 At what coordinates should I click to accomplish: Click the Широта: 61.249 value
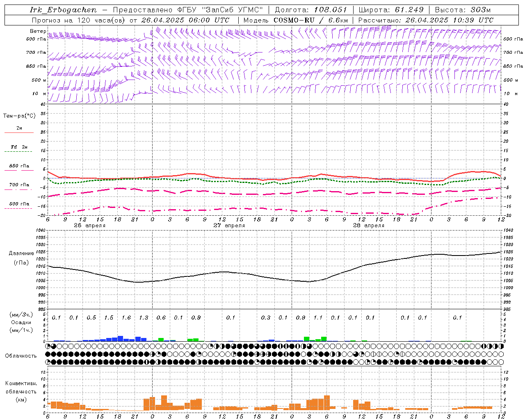pos(391,10)
